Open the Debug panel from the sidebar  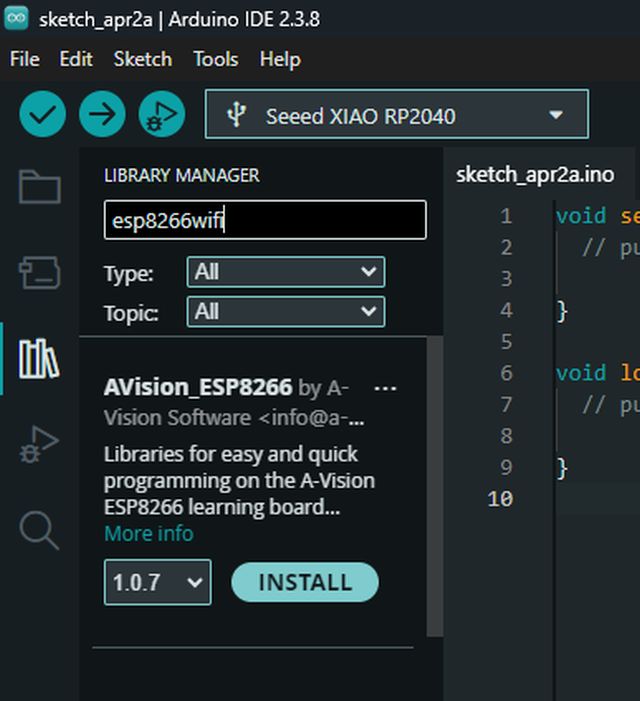pos(39,444)
